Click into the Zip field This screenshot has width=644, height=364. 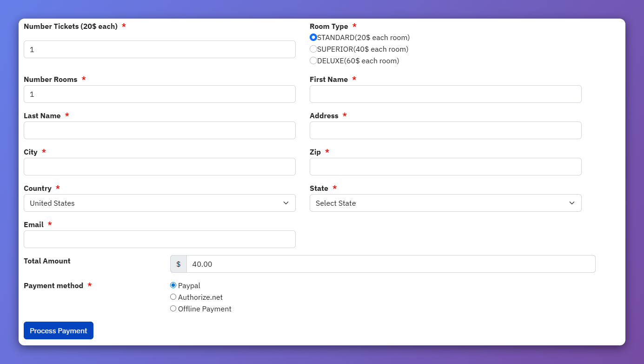[x=445, y=167]
